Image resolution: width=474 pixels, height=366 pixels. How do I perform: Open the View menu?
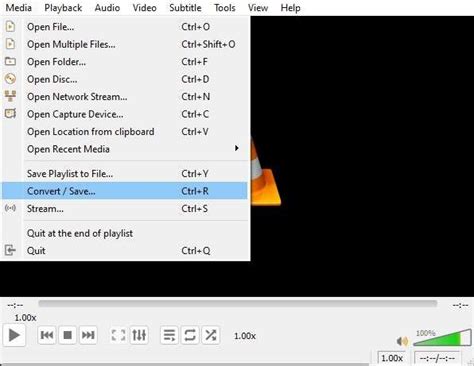coord(258,7)
